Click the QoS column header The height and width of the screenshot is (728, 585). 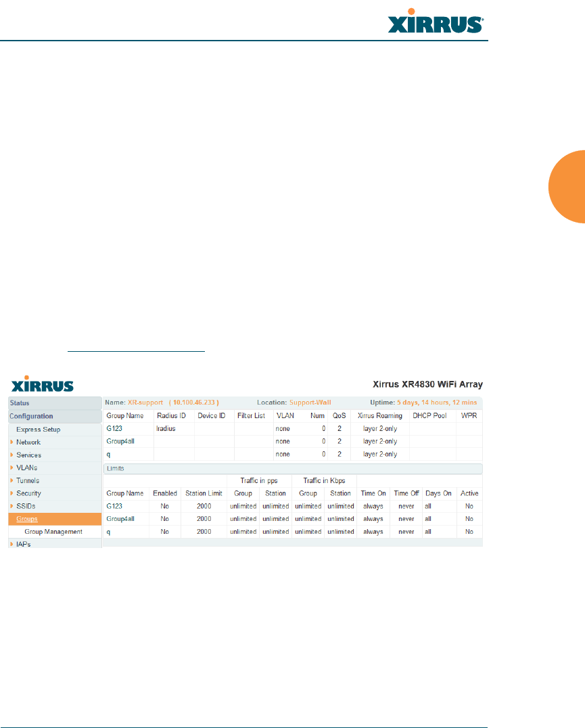pos(339,415)
